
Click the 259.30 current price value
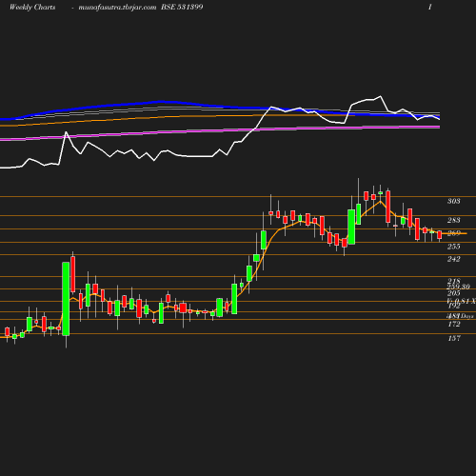pyautogui.click(x=458, y=287)
